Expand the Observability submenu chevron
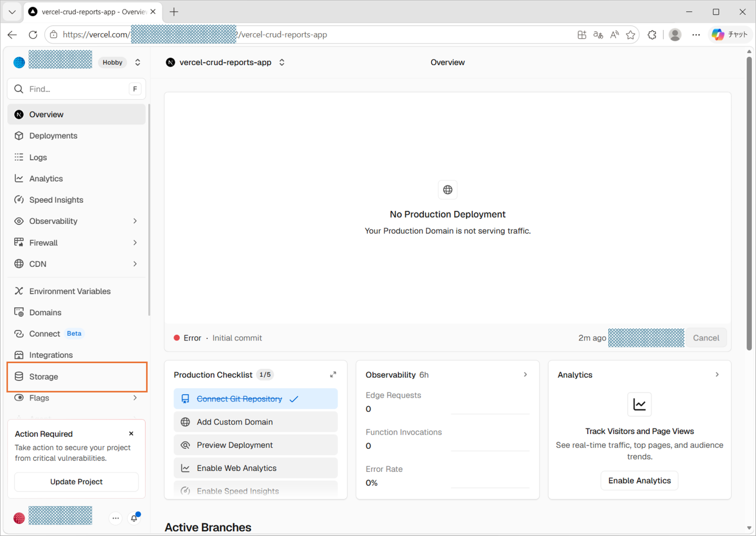Viewport: 756px width, 536px height. tap(135, 221)
